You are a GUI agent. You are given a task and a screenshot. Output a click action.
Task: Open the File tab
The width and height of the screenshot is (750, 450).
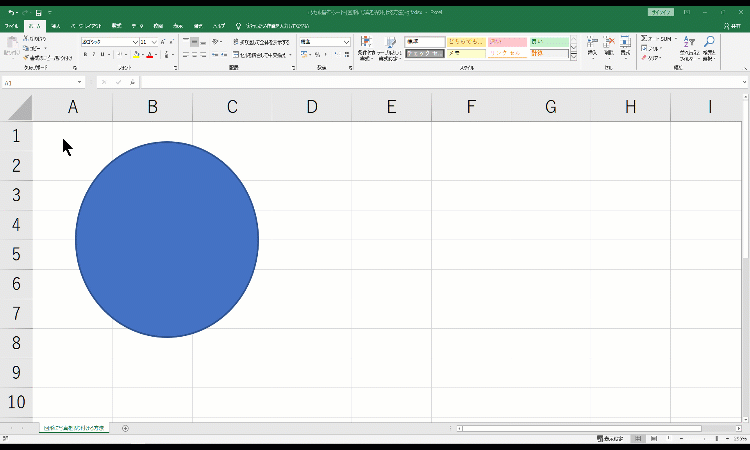[12, 24]
